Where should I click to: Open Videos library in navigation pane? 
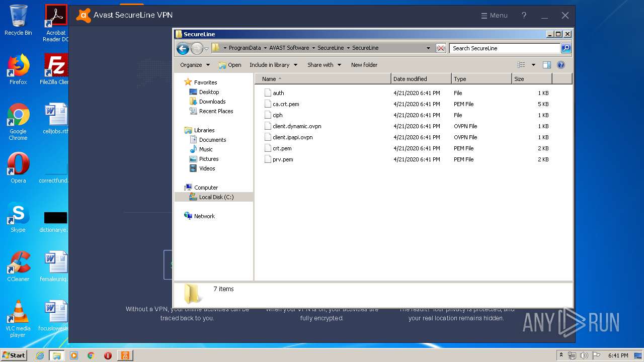tap(202, 168)
